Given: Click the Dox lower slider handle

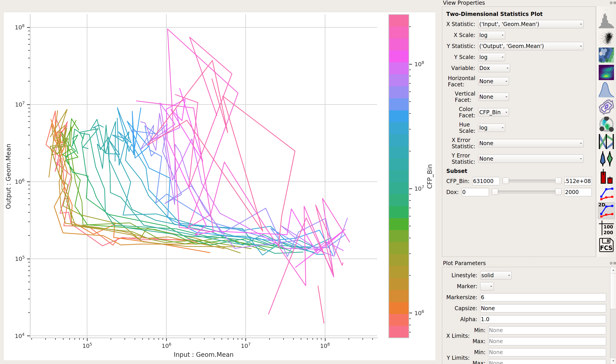Looking at the screenshot, I should click(495, 192).
